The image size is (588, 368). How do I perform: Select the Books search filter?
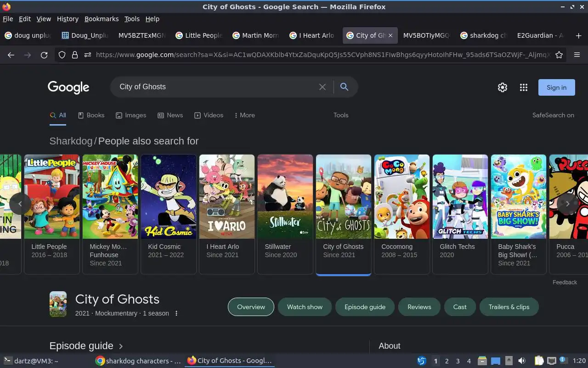[91, 115]
